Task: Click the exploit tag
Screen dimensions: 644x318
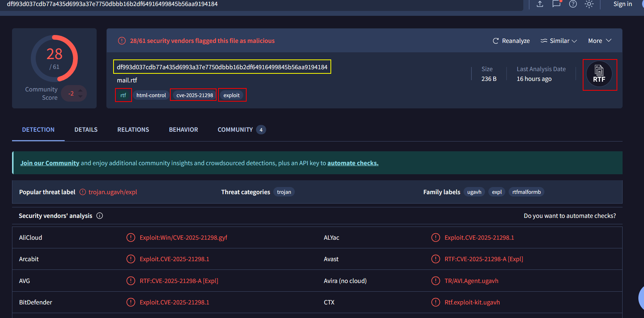Action: point(232,95)
